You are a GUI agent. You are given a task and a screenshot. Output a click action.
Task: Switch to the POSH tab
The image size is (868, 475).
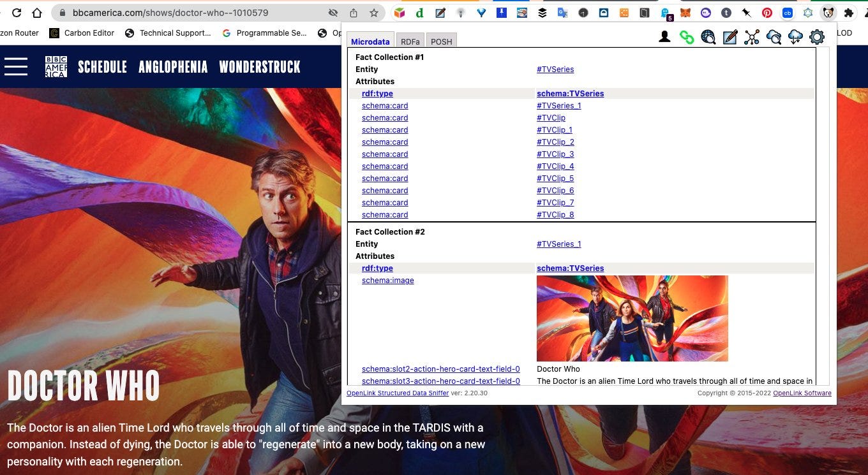pyautogui.click(x=441, y=41)
